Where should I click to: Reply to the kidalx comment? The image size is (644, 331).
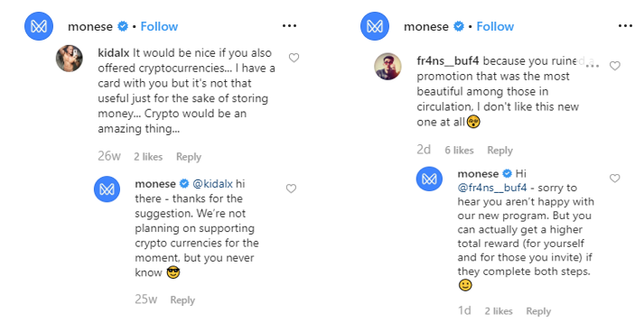[189, 157]
